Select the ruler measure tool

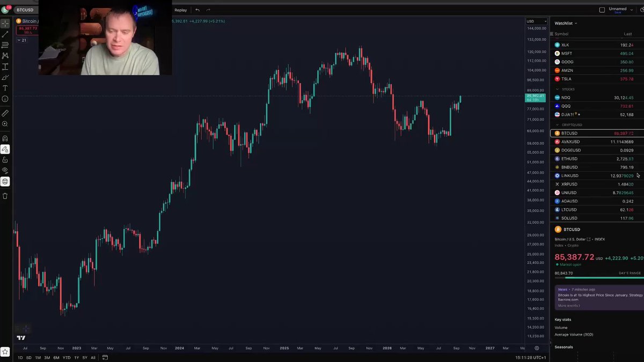pyautogui.click(x=5, y=114)
